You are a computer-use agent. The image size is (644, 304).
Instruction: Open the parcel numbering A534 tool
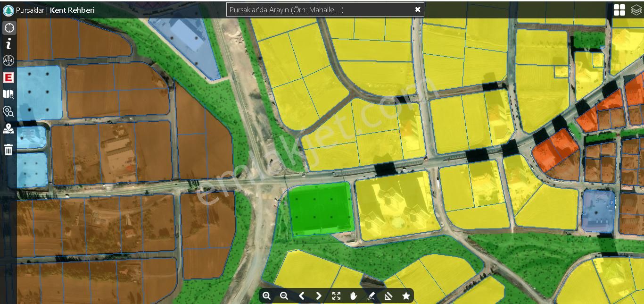coord(8,60)
